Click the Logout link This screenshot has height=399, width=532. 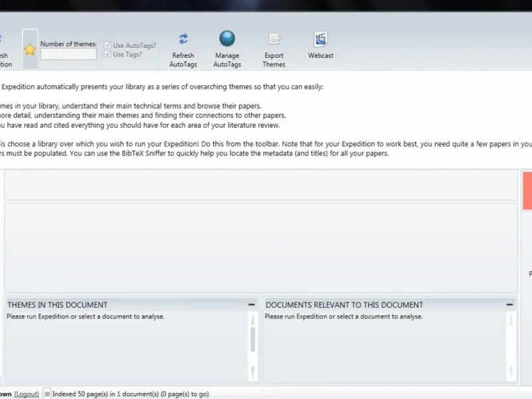[27, 394]
